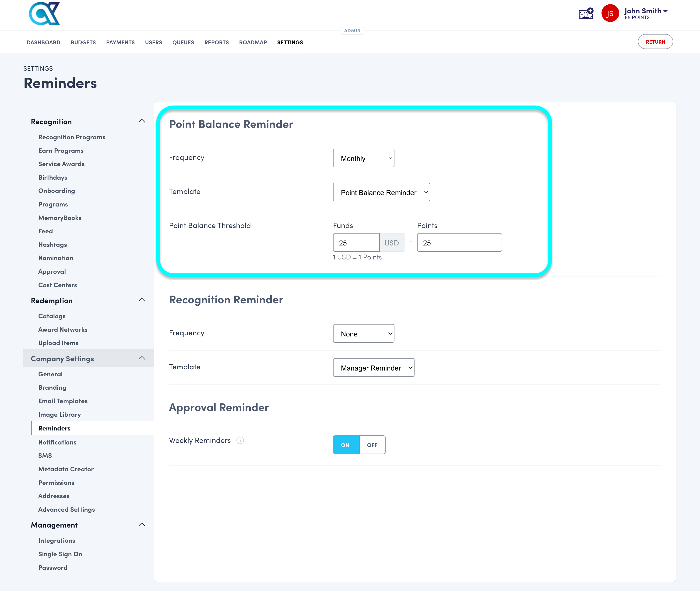Open John Smith account menu arrow
The height and width of the screenshot is (591, 700).
click(665, 11)
